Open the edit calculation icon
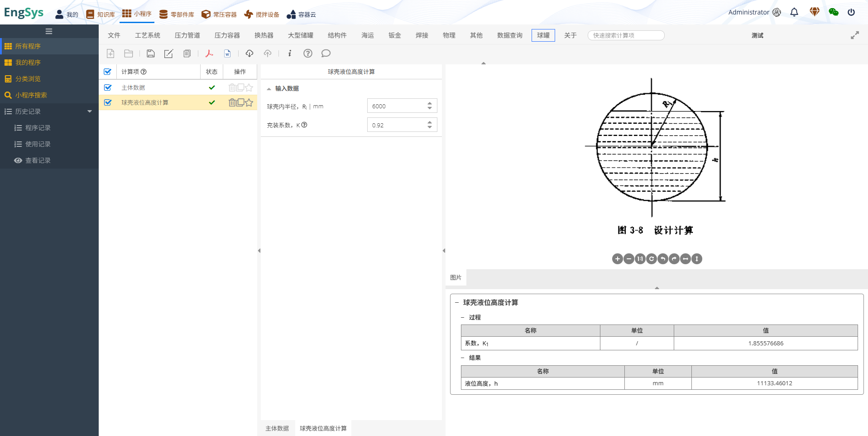The image size is (868, 436). coord(168,53)
